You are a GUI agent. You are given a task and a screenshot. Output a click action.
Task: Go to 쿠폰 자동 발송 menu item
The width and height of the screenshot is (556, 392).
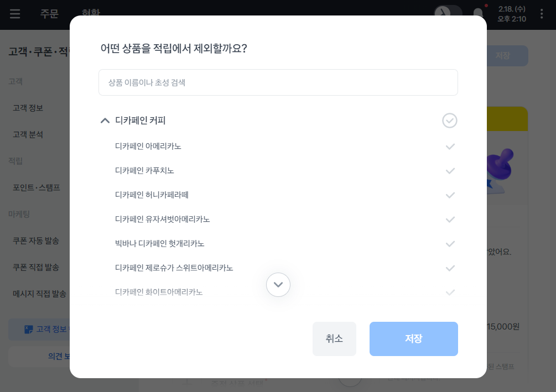point(36,241)
